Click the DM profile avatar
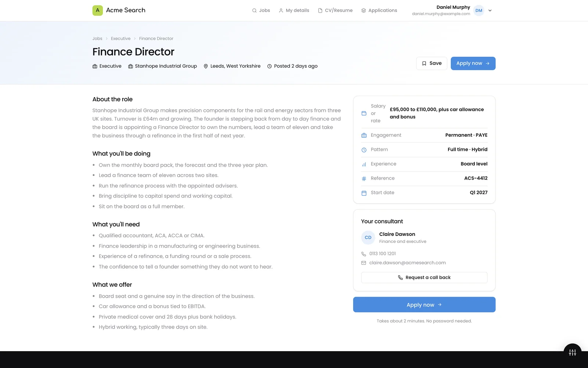Viewport: 588px width, 368px height. pos(479,11)
